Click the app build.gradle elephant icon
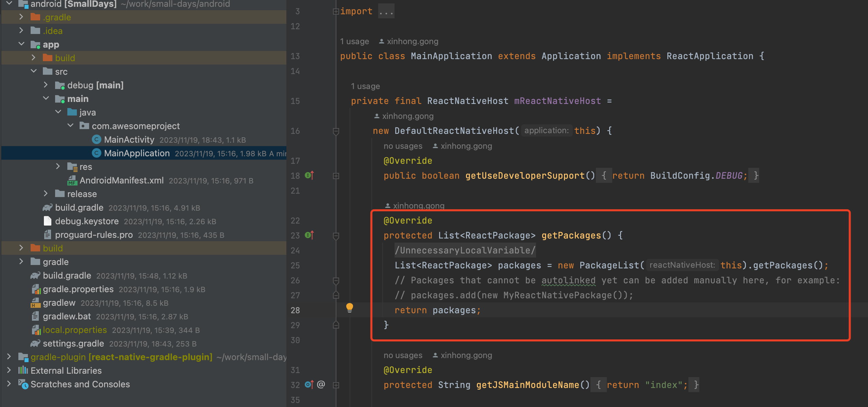Screen dimensions: 868x407 pyautogui.click(x=48, y=207)
